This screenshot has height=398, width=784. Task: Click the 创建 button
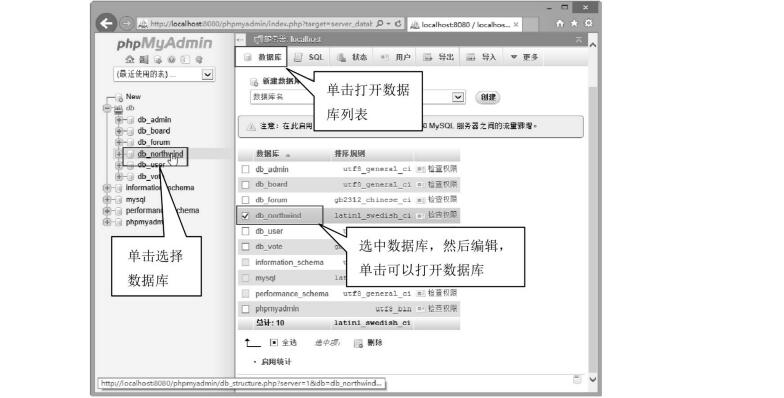488,98
